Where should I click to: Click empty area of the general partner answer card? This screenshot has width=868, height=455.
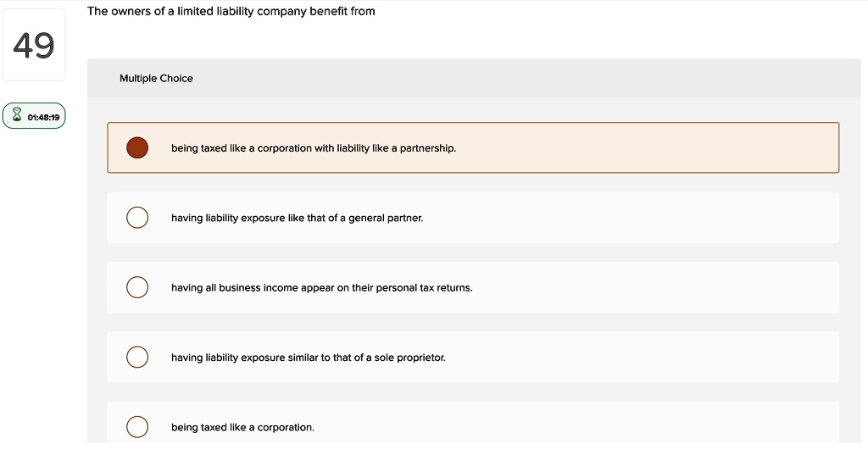click(631, 218)
